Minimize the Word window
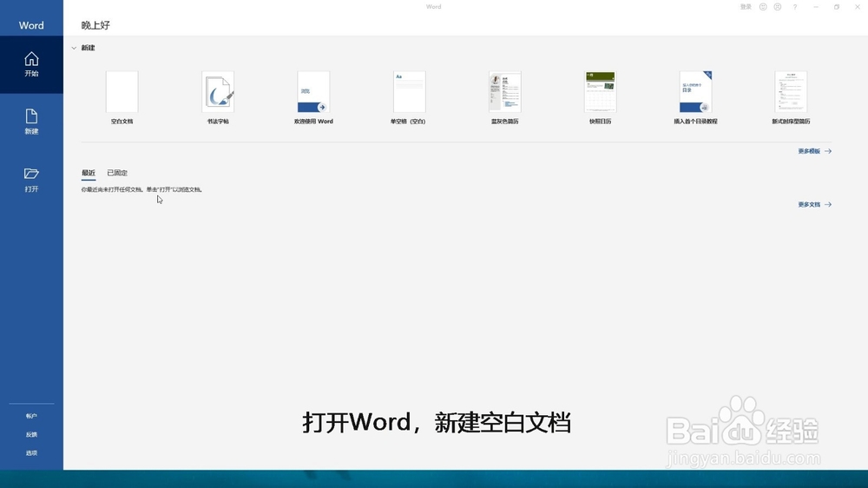 click(816, 7)
